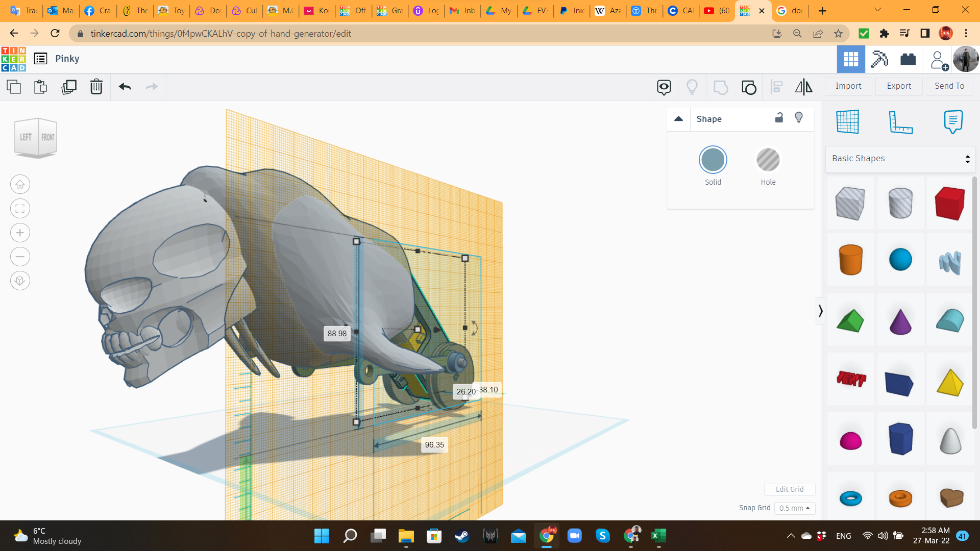Open Blocks mode with pickaxe icon
Viewport: 980px width, 551px height.
879,59
